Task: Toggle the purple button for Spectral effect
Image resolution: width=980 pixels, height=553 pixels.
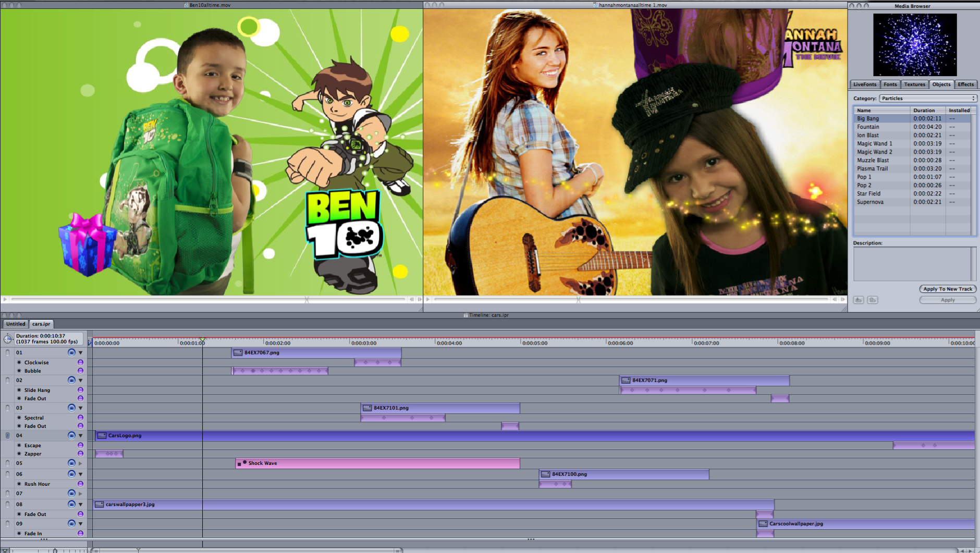Action: tap(80, 417)
